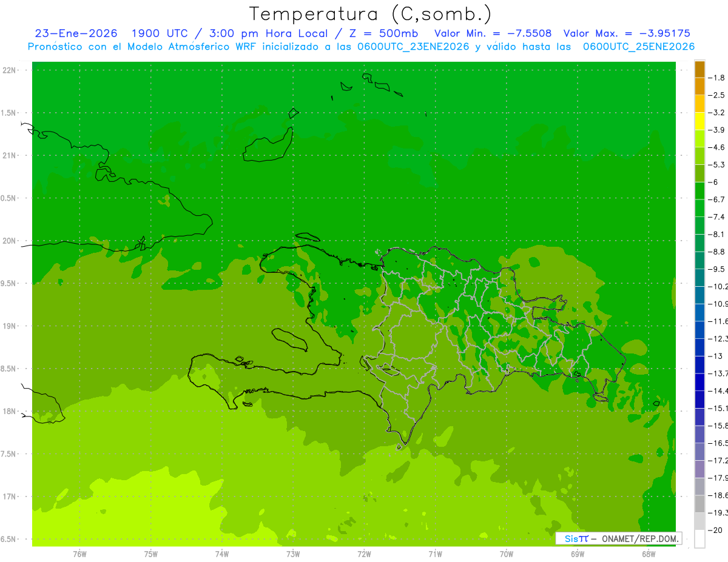The width and height of the screenshot is (728, 562).
Task: Click the '21N' latitude label
Action: pos(10,156)
